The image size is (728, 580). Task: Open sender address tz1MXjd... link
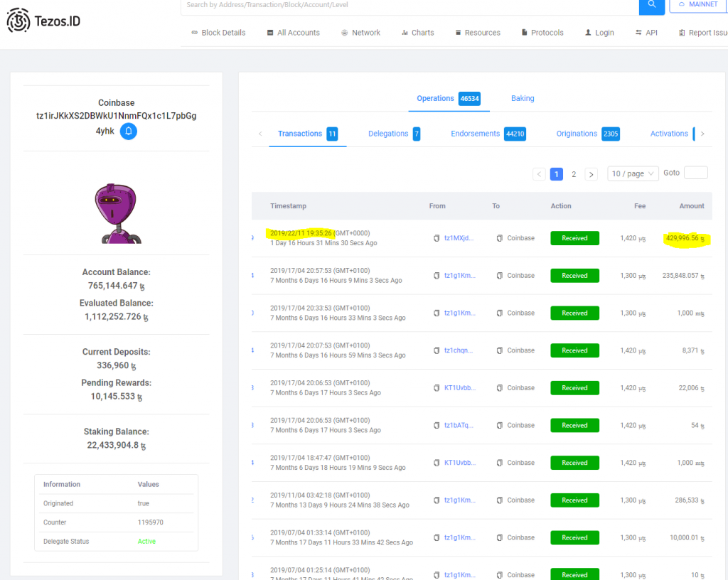tap(459, 238)
